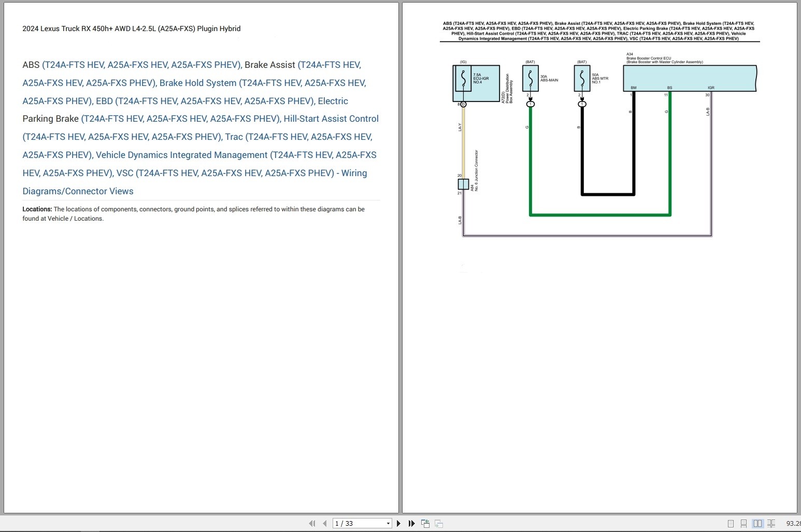801x532 pixels.
Task: Click the 2024 Lexus Truck RX 450h+ title
Action: click(x=132, y=28)
